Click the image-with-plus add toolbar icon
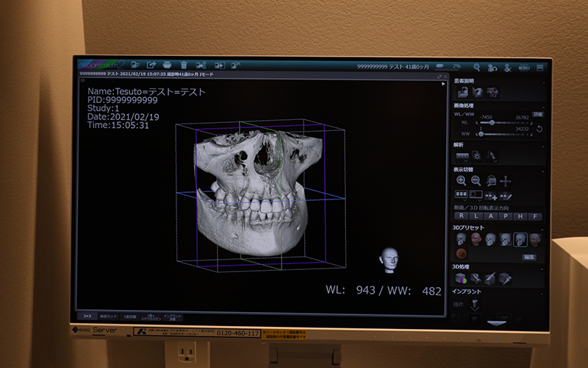The height and width of the screenshot is (368, 588). (219, 66)
